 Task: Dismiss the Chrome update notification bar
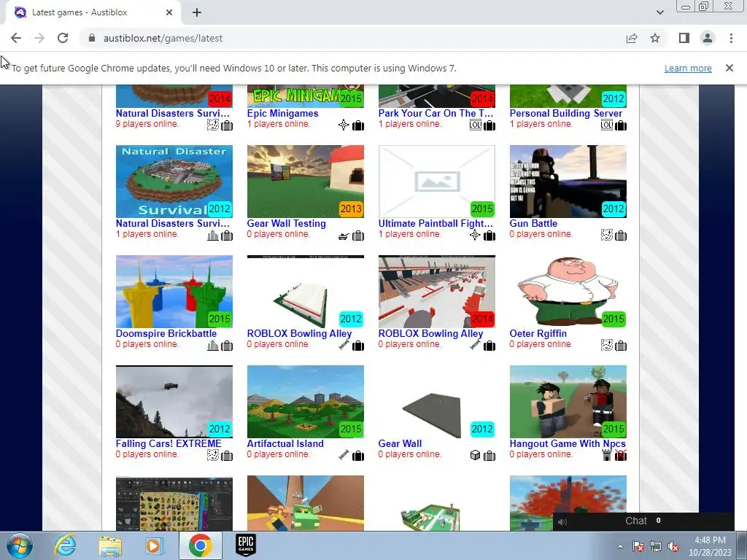[x=729, y=68]
